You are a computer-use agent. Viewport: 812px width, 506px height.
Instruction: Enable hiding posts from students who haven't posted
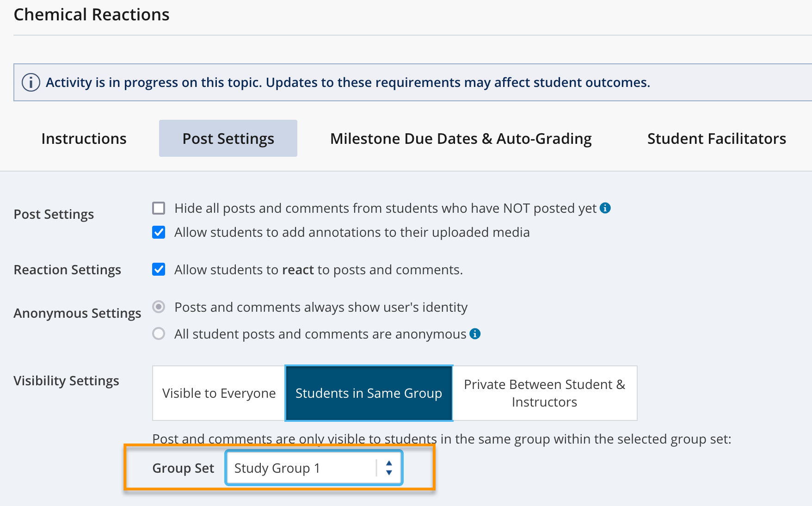(159, 208)
